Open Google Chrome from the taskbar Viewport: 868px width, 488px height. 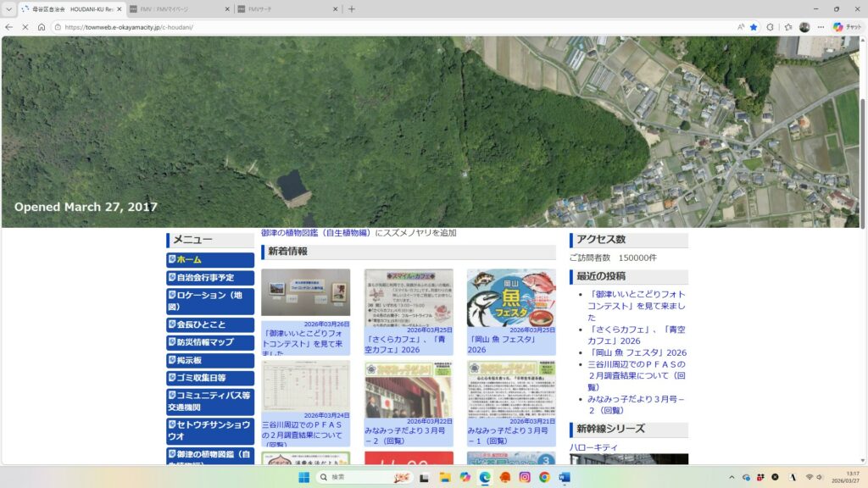(x=544, y=478)
